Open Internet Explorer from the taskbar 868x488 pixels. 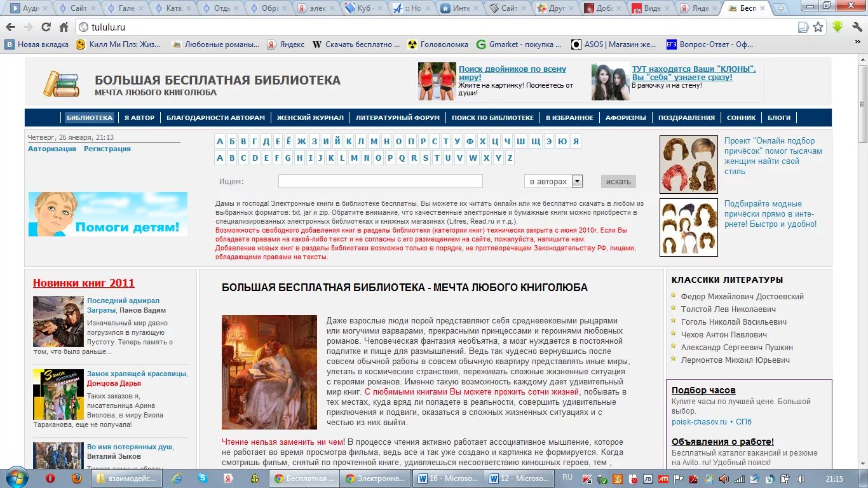[177, 478]
